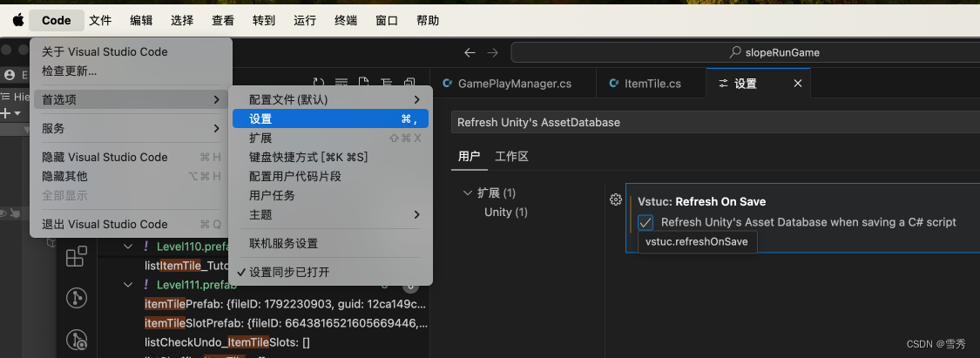Click the new file icon in search toolbar

click(364, 83)
